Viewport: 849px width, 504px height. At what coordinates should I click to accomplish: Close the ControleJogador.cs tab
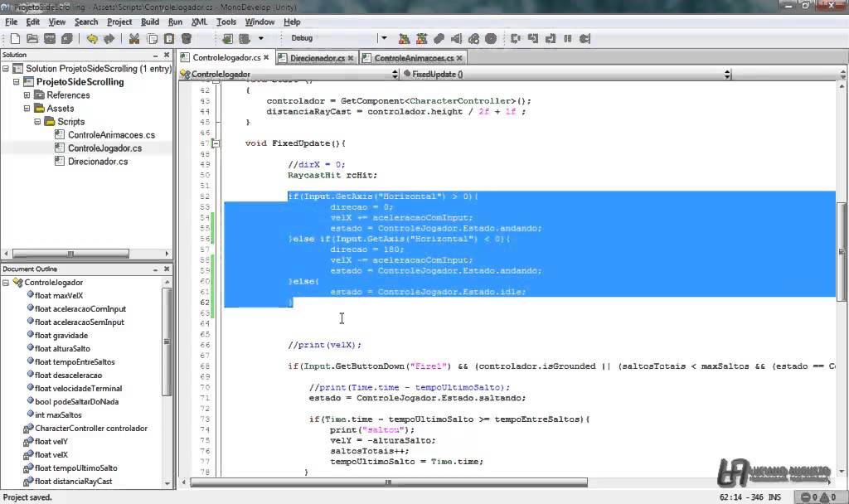(x=266, y=57)
